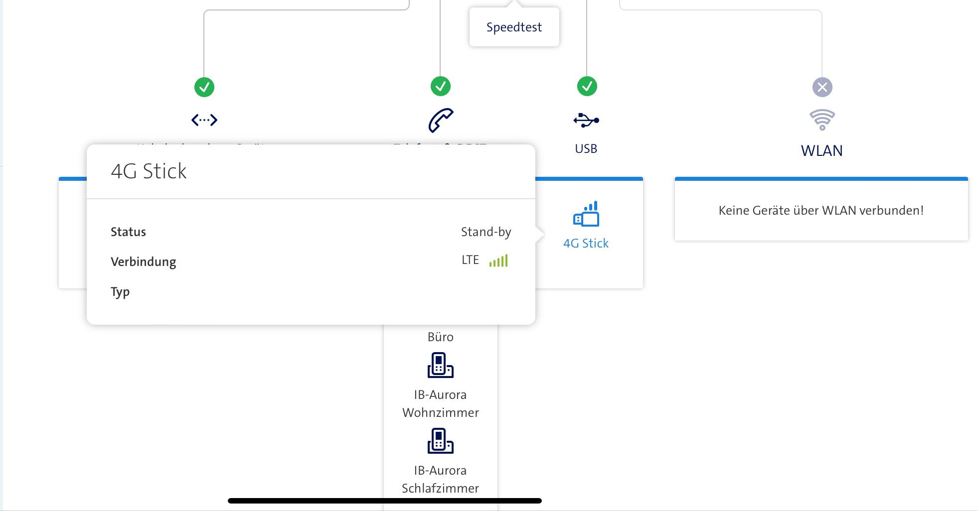Click green checkmark above USB icon

click(587, 86)
